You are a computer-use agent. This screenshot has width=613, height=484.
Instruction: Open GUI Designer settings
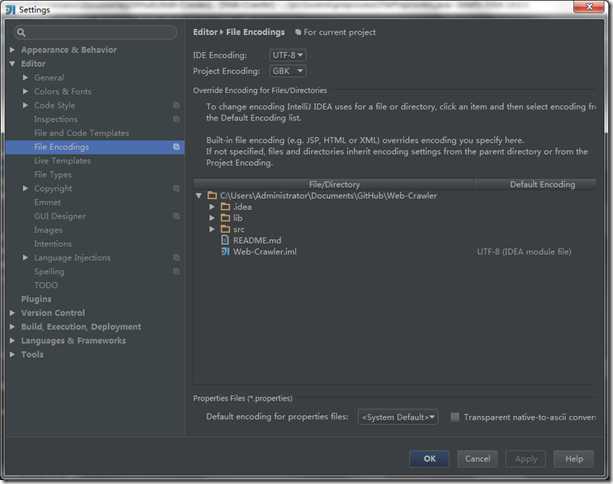point(60,216)
